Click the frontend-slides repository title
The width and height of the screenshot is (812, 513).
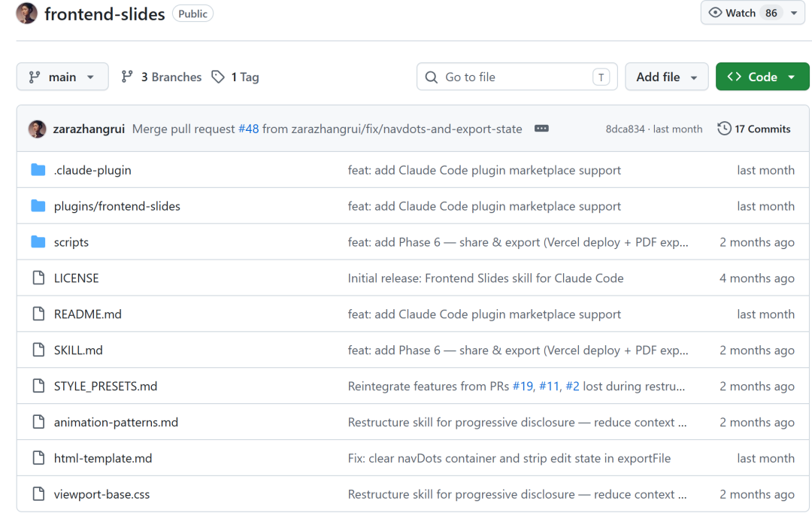(x=105, y=14)
